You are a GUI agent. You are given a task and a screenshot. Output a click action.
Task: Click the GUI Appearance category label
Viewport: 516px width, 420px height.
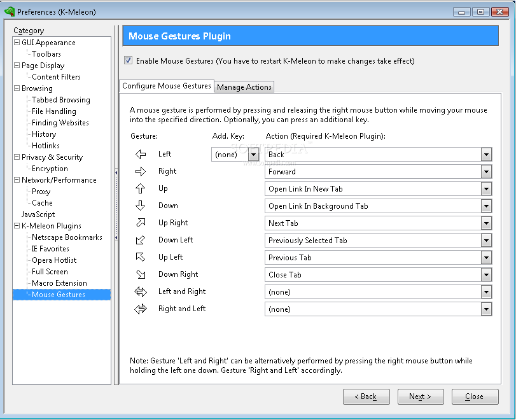pyautogui.click(x=49, y=43)
